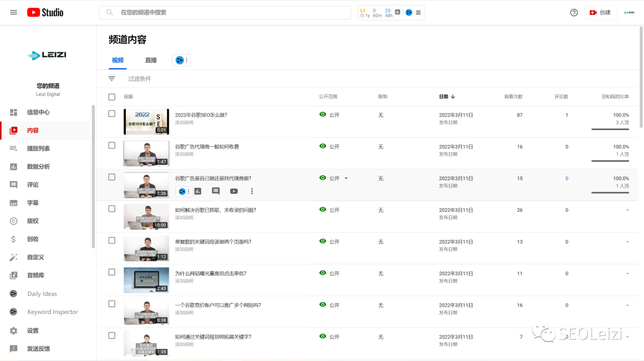Tick the select-all checkbox in table header
The image size is (644, 361).
click(x=112, y=97)
